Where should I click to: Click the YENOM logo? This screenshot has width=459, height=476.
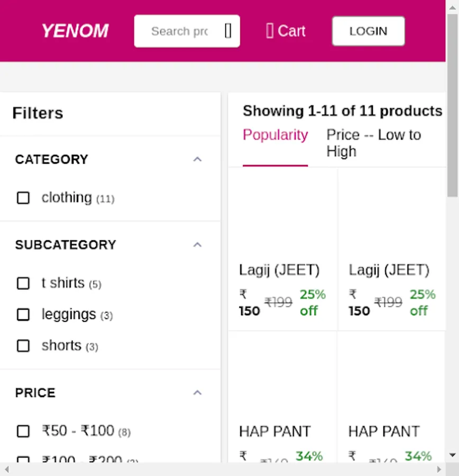75,31
